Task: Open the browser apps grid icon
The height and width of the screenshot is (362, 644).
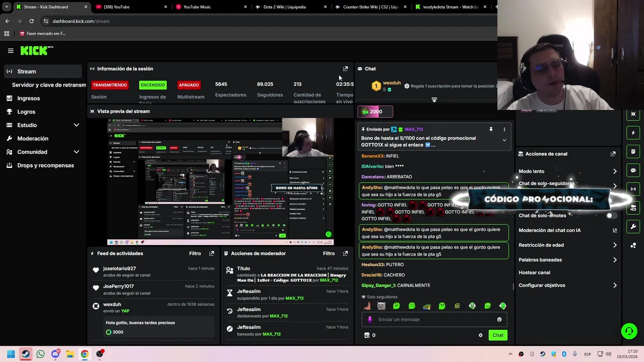Action: pyautogui.click(x=7, y=34)
